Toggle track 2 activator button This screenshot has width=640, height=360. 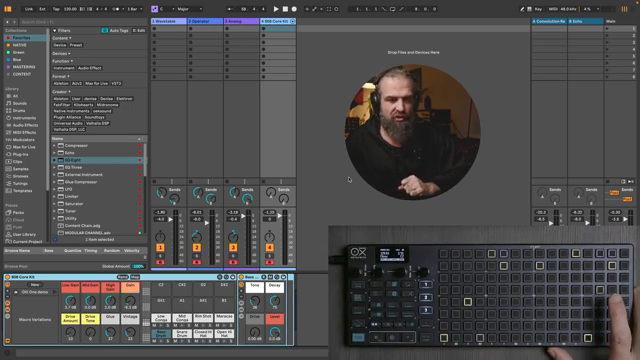coord(197,248)
